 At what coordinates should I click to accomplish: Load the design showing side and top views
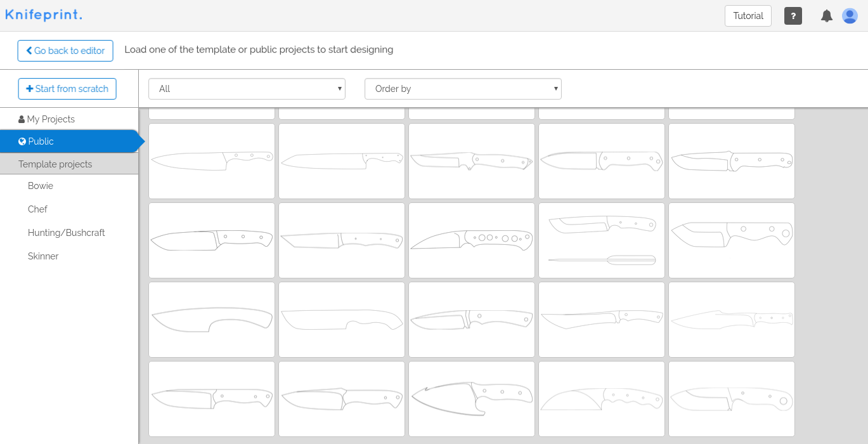[602, 240]
